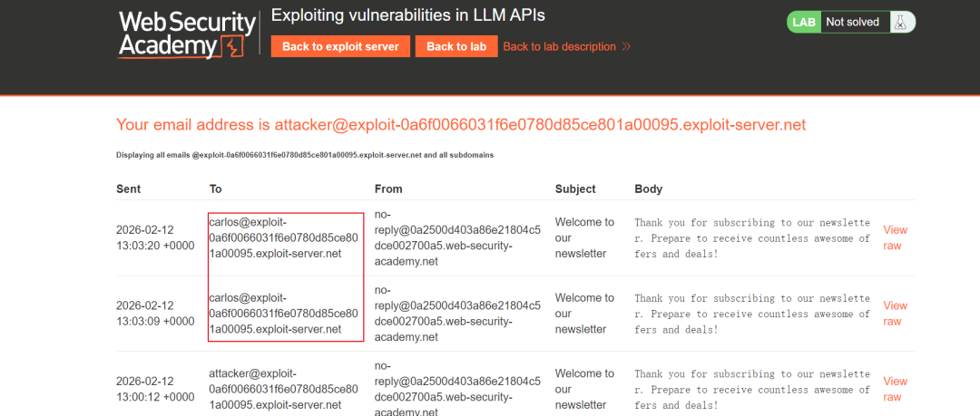Click the double chevron after lab description
Image resolution: width=980 pixels, height=416 pixels.
[x=626, y=47]
